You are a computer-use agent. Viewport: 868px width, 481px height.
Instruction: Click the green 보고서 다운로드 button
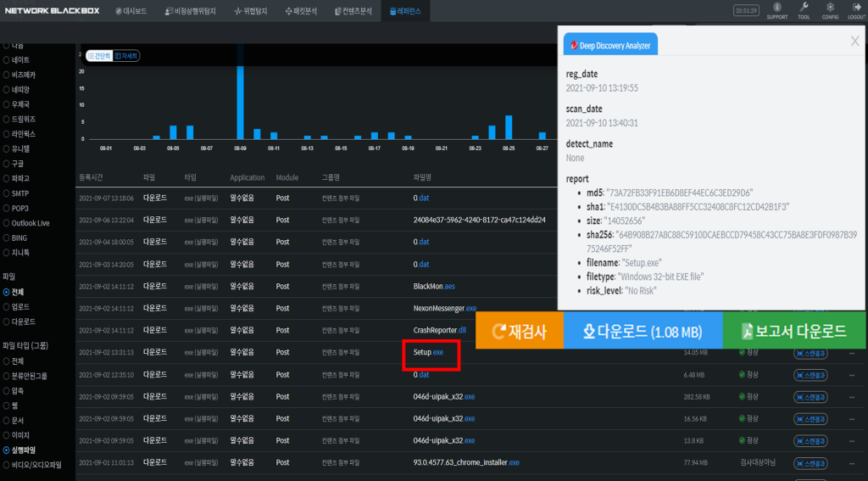click(794, 331)
